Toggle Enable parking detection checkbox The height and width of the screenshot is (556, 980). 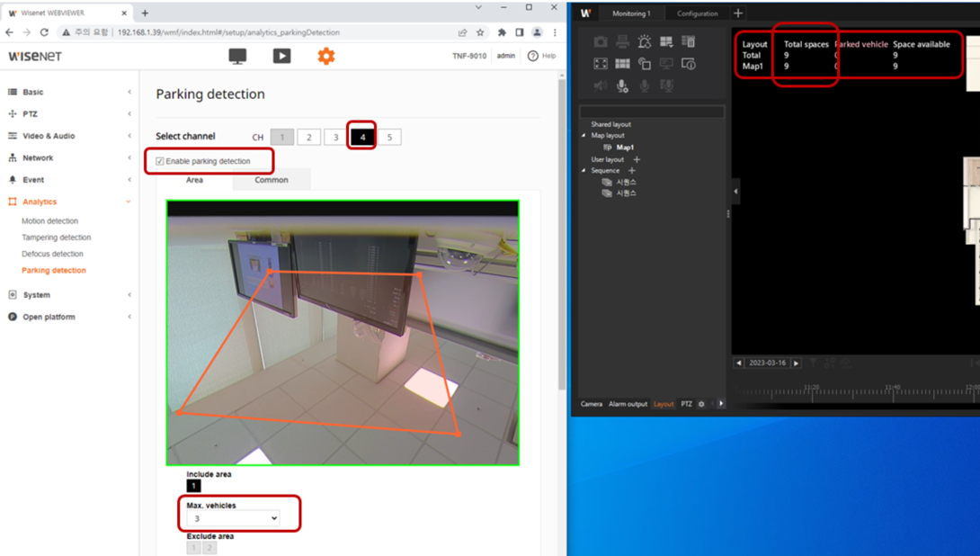click(160, 161)
